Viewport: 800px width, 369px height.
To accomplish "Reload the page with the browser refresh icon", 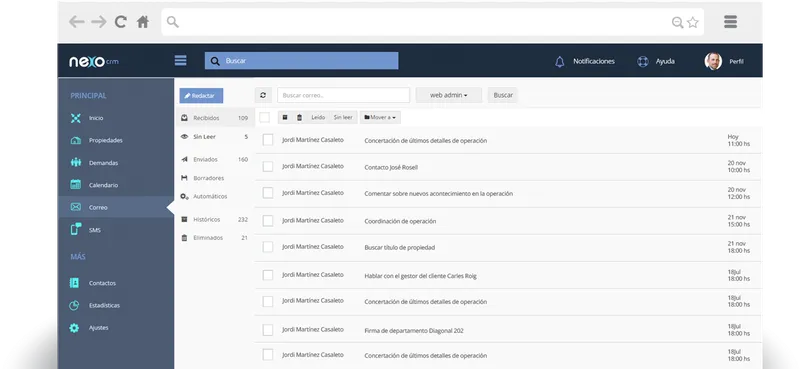I will [x=120, y=22].
